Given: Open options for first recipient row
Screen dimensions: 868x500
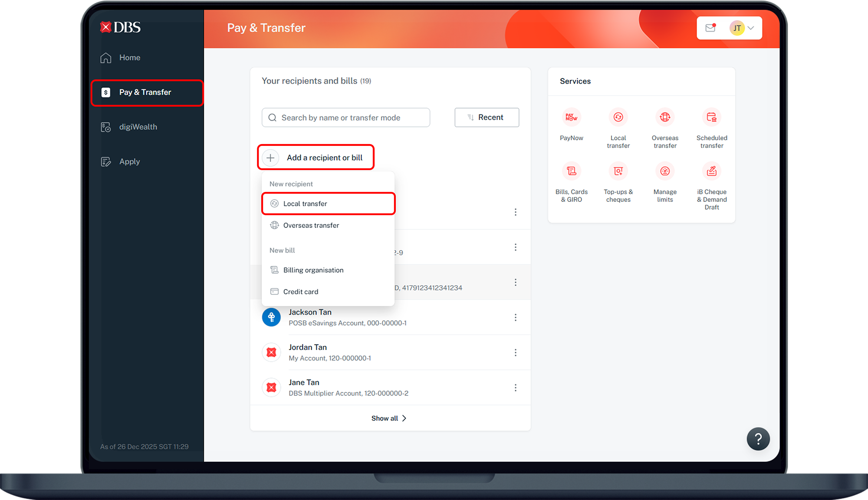Looking at the screenshot, I should 516,212.
